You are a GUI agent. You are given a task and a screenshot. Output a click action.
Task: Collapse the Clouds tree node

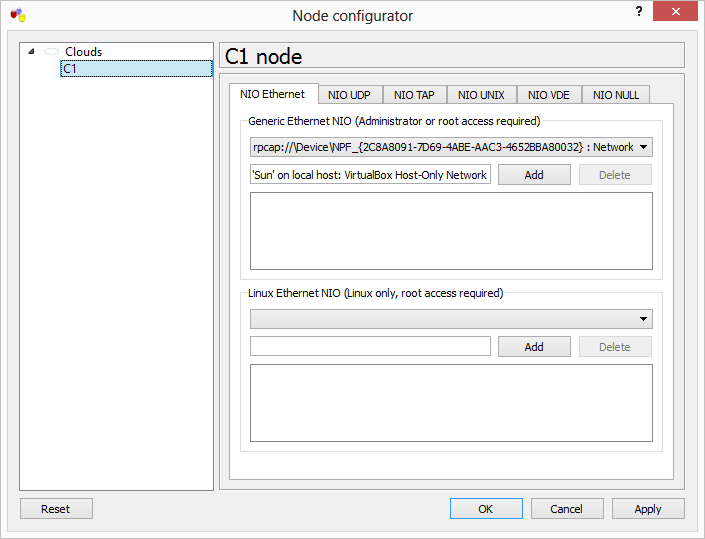31,52
